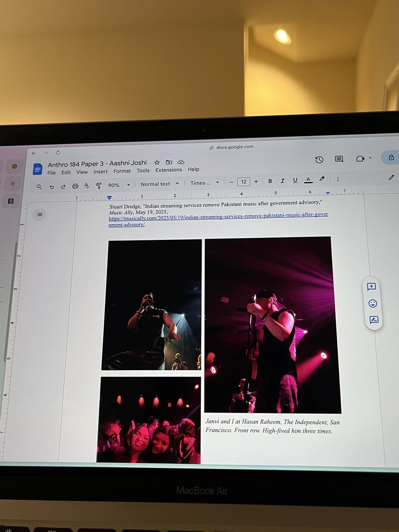Image resolution: width=399 pixels, height=532 pixels.
Task: Open the black B sidebar icon
Action: 11,201
